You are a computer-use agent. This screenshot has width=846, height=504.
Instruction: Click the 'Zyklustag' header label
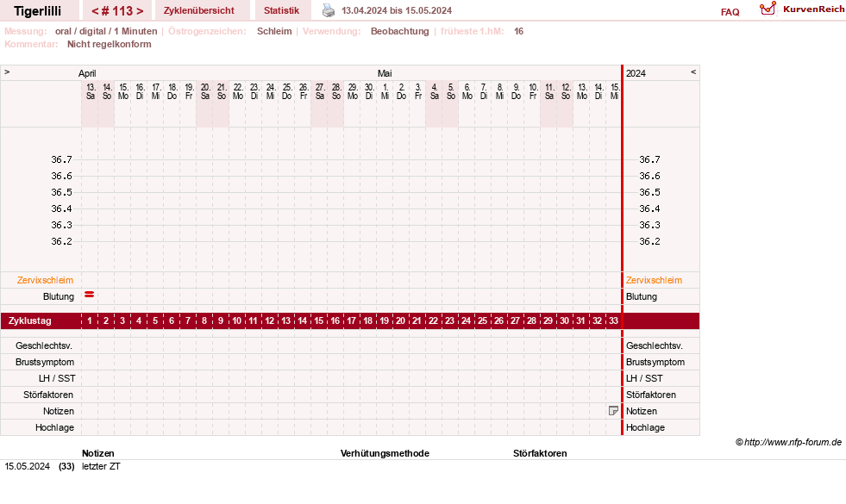30,320
